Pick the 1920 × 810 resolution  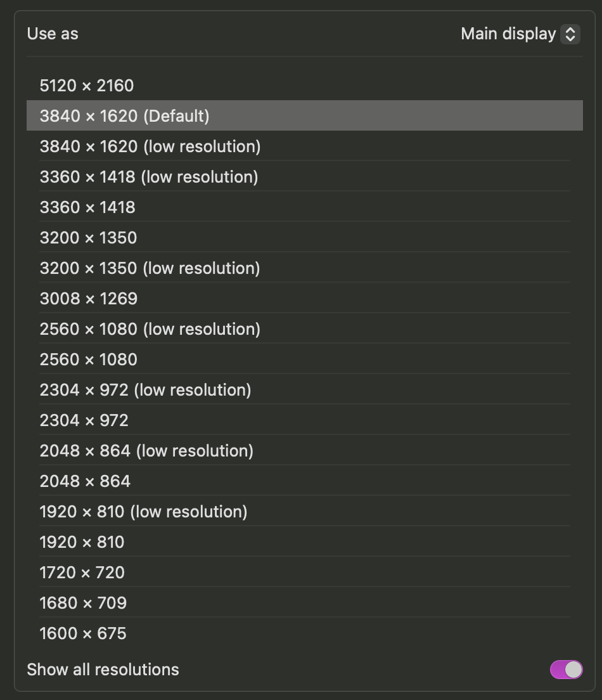[x=82, y=542]
